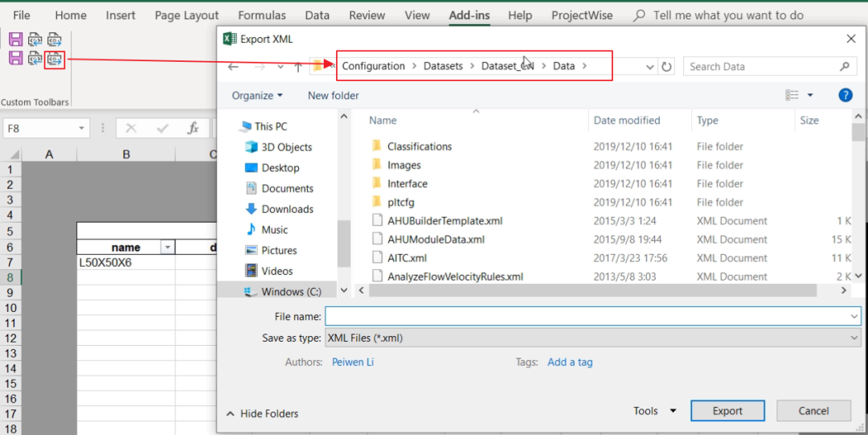The width and height of the screenshot is (868, 435).
Task: Click the Export button
Action: 727,411
